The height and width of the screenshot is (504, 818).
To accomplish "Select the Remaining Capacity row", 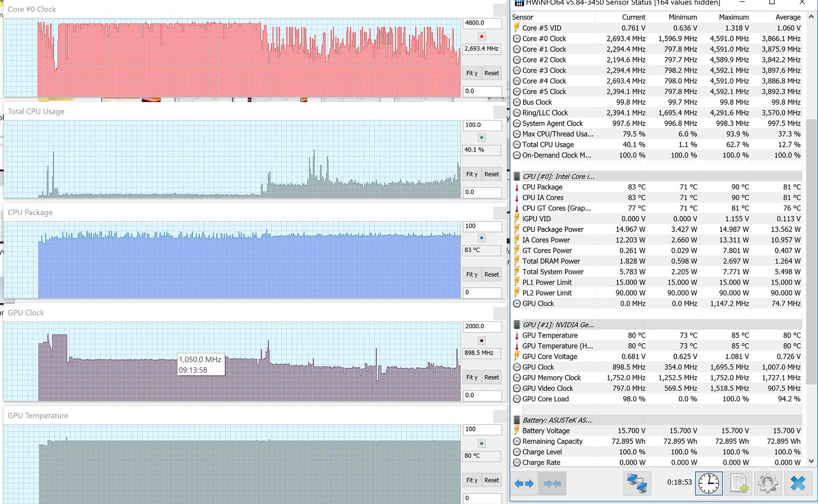I will (x=657, y=441).
